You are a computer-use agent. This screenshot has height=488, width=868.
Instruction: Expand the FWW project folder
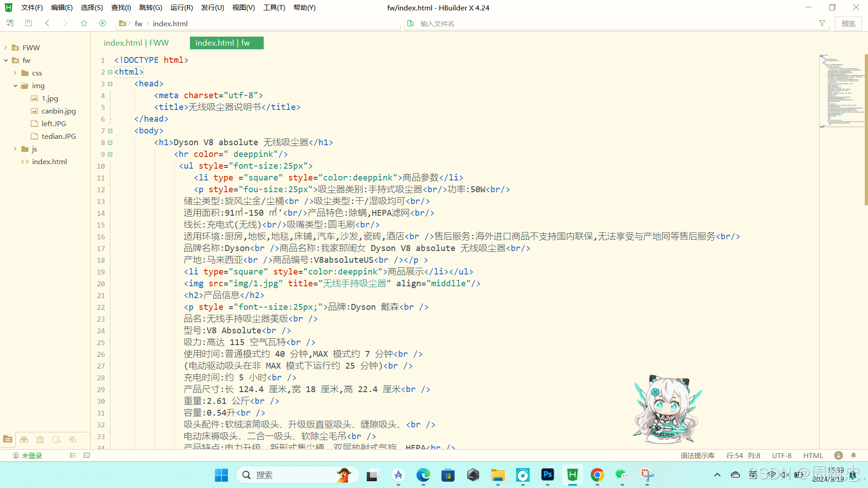click(x=6, y=47)
